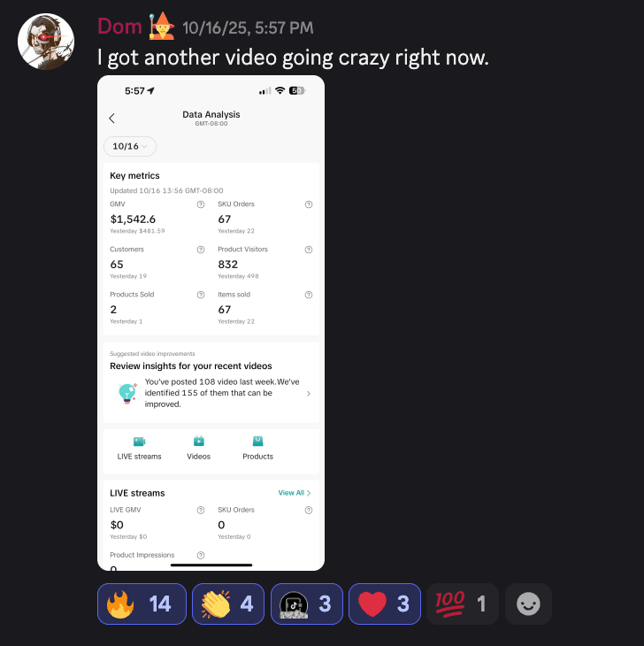644x646 pixels.
Task: Click the Items sold info icon
Action: click(x=309, y=295)
